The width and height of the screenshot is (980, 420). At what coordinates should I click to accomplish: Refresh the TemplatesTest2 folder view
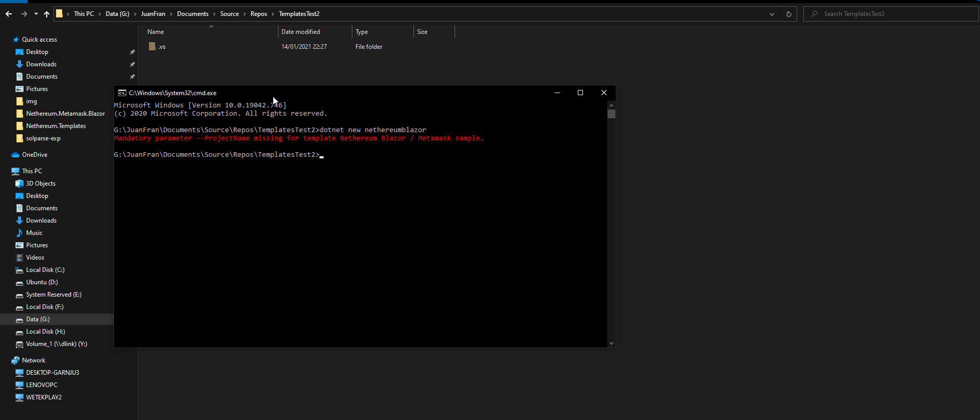pos(788,14)
